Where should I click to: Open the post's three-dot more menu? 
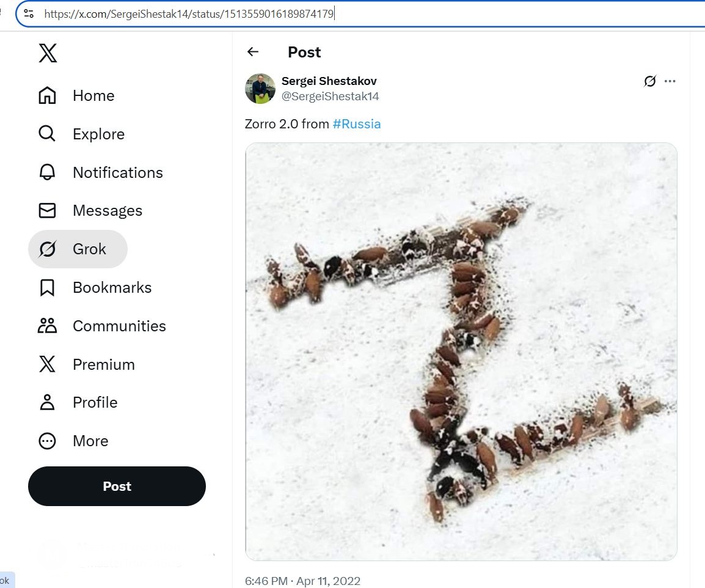670,81
